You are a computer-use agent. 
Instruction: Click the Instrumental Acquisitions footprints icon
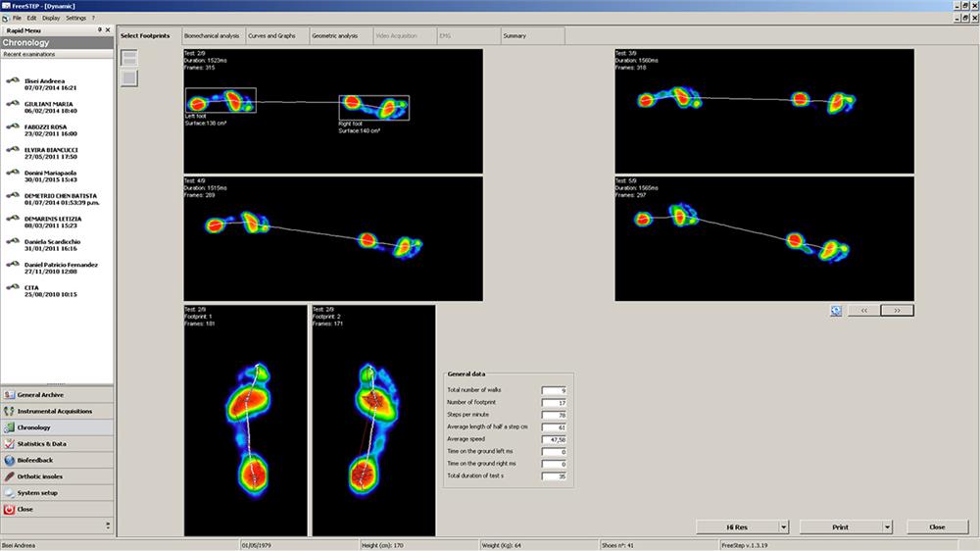pos(10,411)
